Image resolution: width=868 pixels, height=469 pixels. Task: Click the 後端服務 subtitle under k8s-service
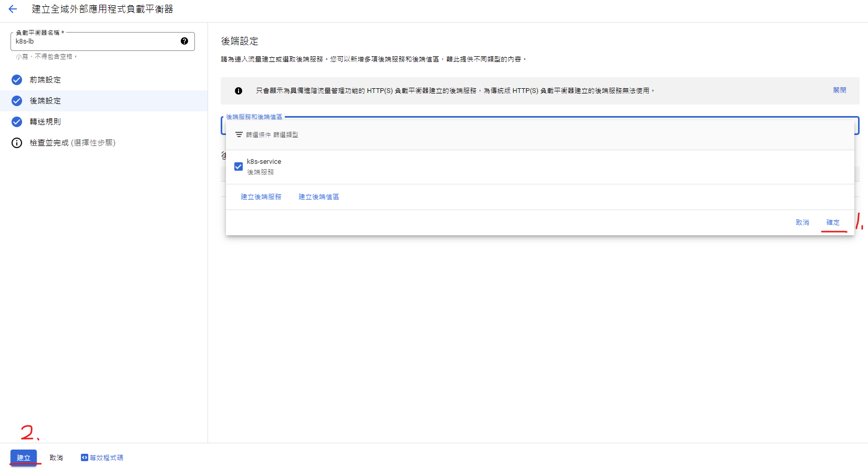[x=261, y=172]
